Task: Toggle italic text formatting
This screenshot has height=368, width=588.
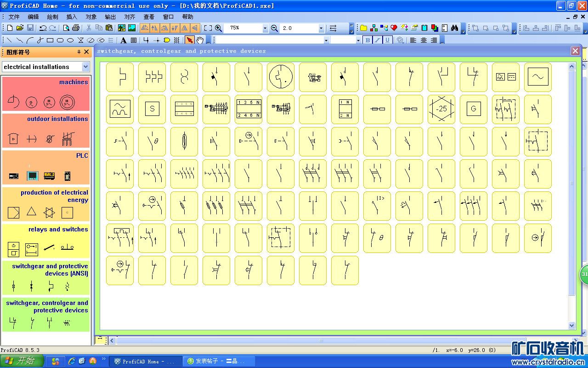Action: point(377,40)
